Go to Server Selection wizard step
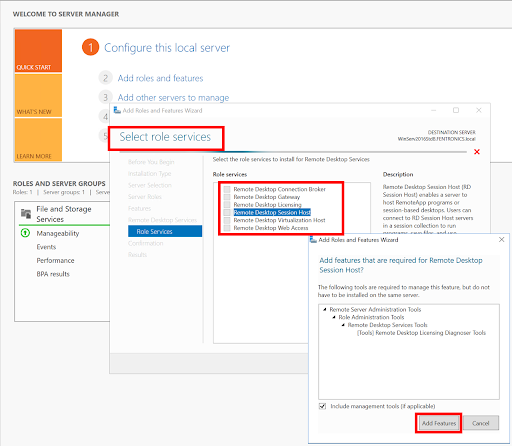 click(150, 185)
